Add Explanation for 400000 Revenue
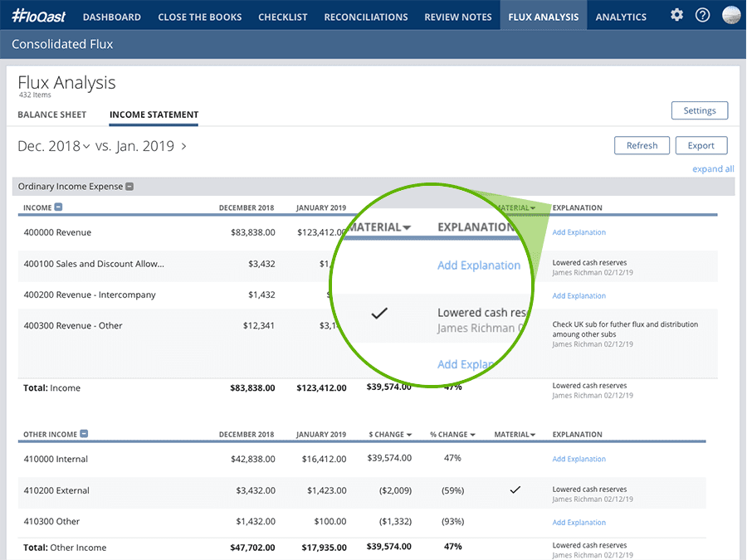This screenshot has width=747, height=560. [579, 232]
